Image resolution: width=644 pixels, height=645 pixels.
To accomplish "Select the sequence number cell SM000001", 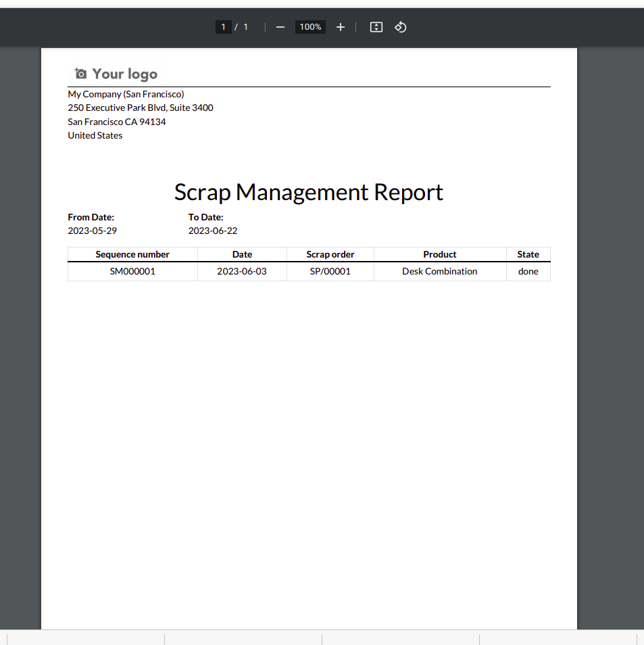I will [132, 272].
